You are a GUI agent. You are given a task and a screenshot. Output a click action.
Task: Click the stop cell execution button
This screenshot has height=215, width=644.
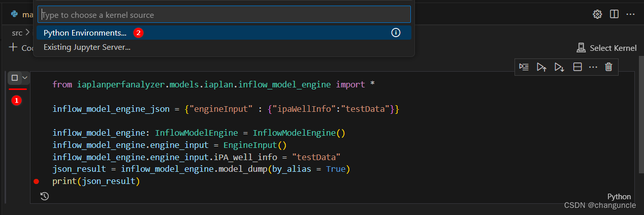[x=15, y=78]
